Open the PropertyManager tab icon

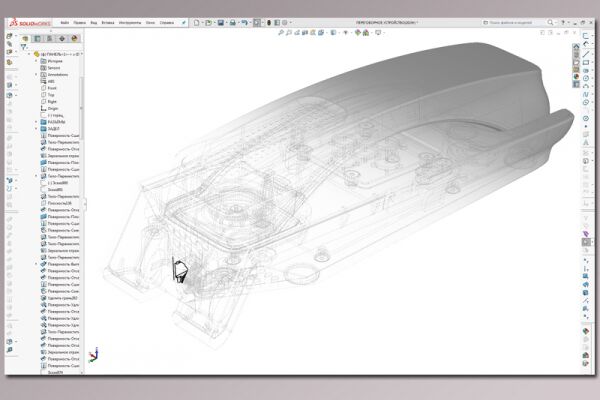38,39
